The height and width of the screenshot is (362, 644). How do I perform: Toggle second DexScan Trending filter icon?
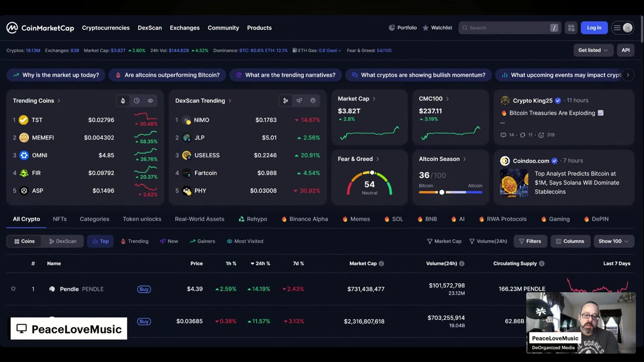(x=299, y=101)
